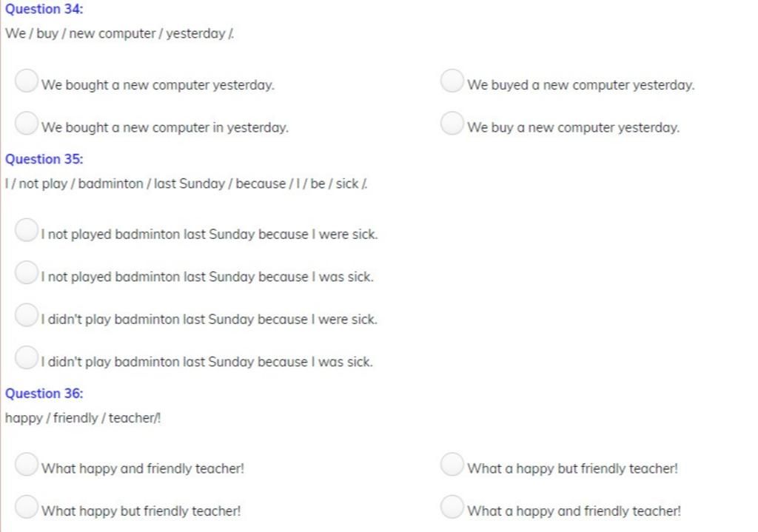The width and height of the screenshot is (758, 532).
Task: Click the prompt "happy / friendly / teacher"
Action: 82,418
